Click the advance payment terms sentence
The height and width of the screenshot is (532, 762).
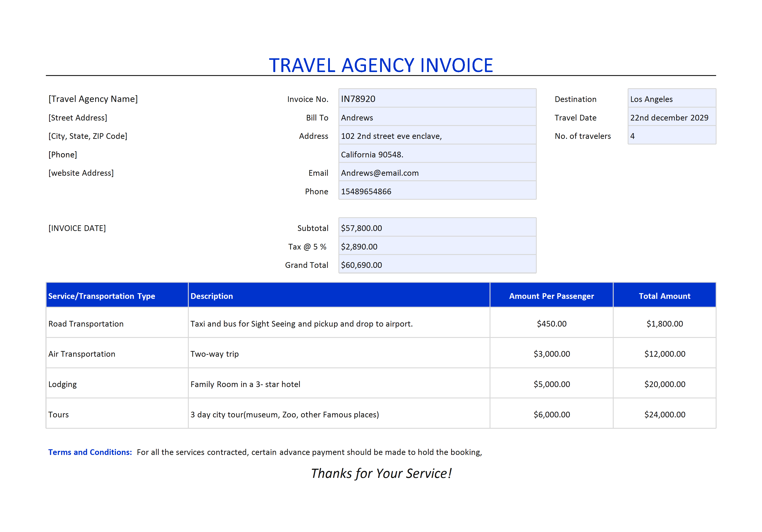(309, 452)
